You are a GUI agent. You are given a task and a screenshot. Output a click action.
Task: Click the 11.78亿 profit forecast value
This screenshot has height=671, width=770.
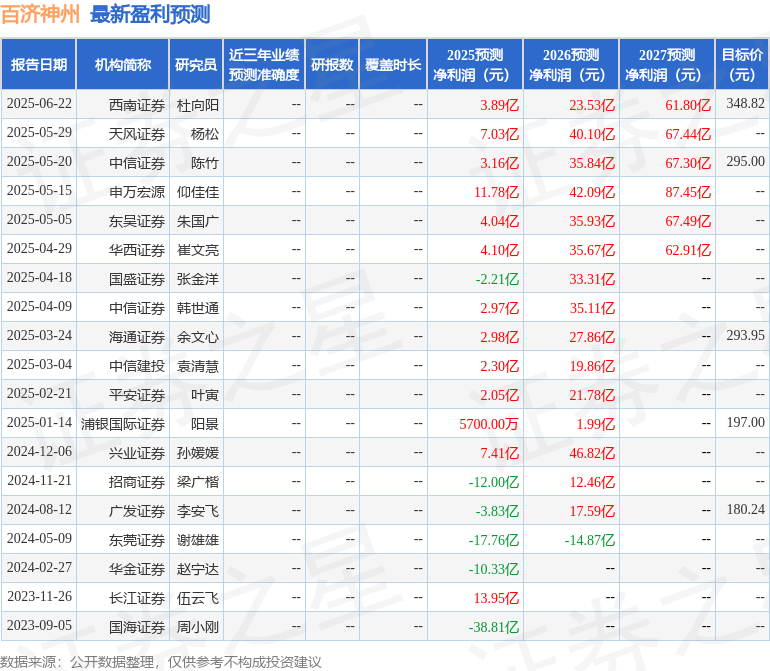pos(496,192)
